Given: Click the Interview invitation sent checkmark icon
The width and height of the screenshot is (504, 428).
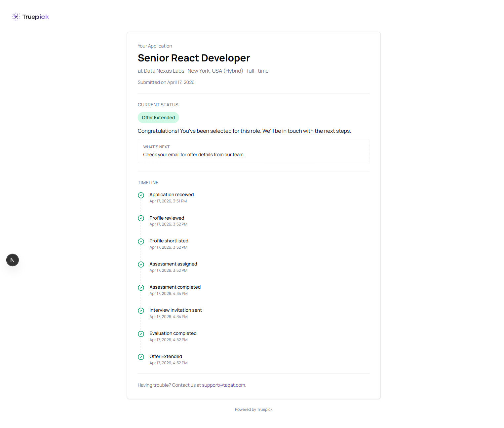Looking at the screenshot, I should 141,311.
